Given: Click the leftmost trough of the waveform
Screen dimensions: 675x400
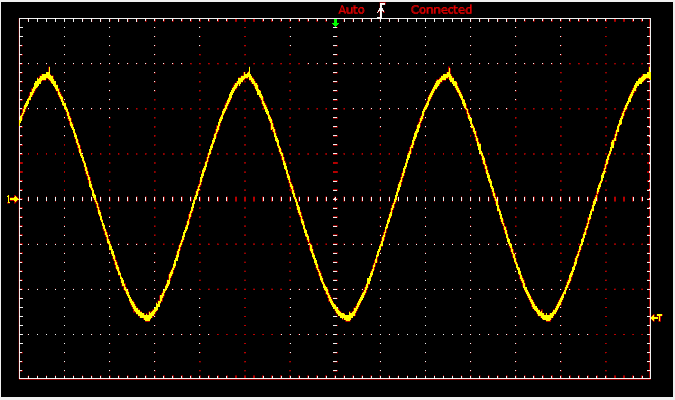Looking at the screenshot, I should tap(147, 317).
